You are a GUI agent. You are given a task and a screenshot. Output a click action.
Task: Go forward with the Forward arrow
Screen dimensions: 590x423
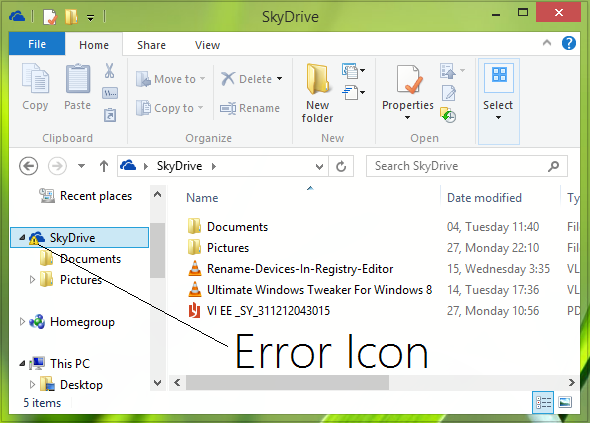click(x=57, y=166)
